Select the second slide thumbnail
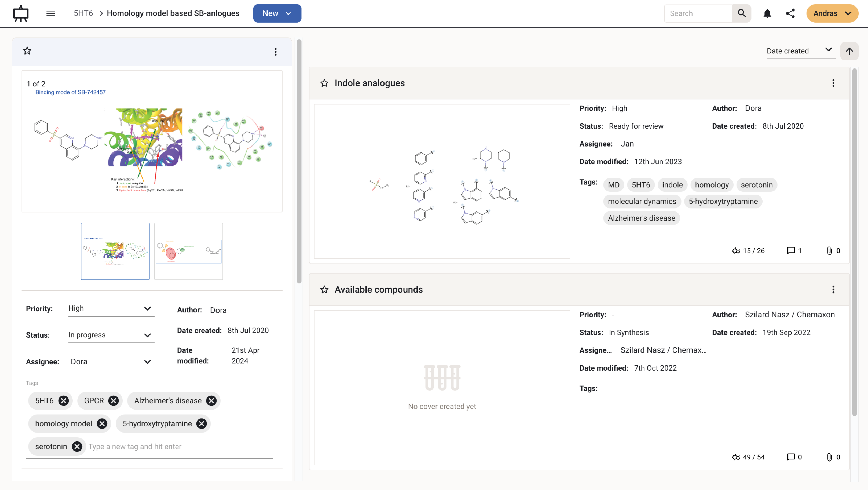868x490 pixels. (x=188, y=251)
